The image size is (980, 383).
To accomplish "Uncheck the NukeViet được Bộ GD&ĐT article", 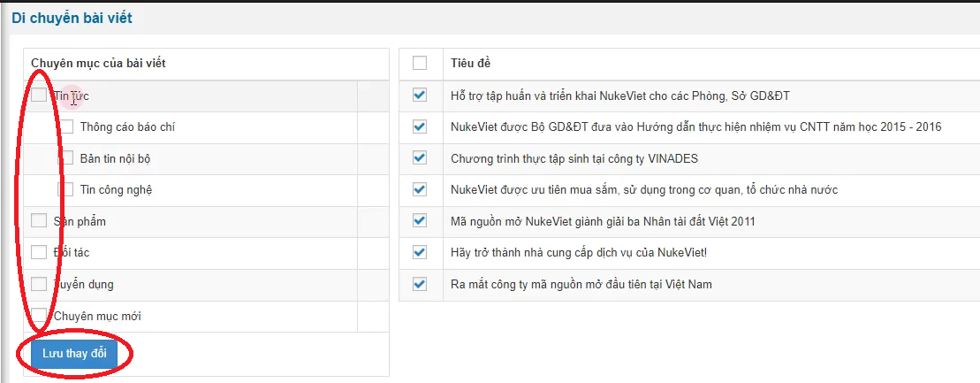I will click(420, 127).
